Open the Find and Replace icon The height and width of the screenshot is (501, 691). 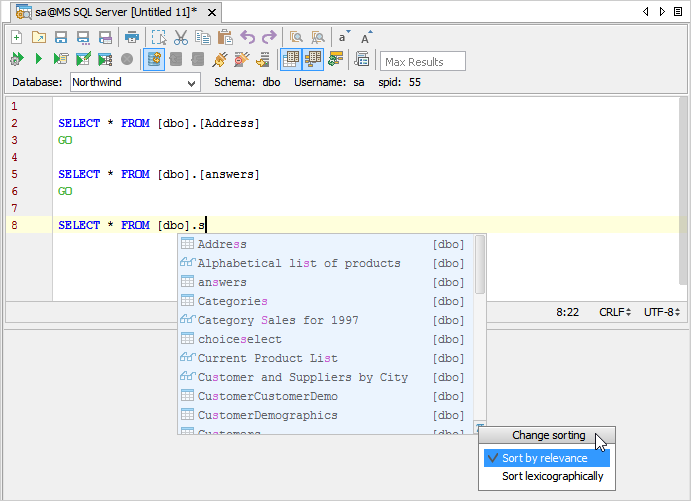pyautogui.click(x=318, y=37)
